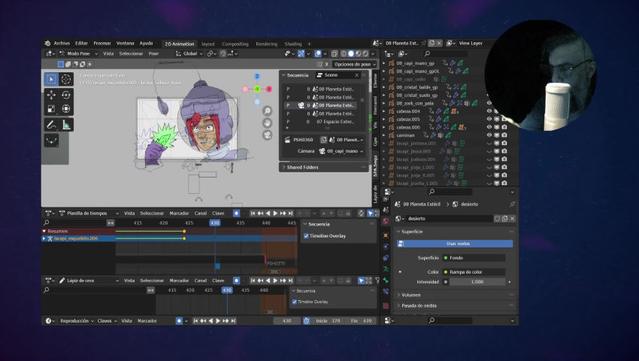Select the Breakdowner pose tool
Viewport: 639px width, 361px height.
(51, 141)
